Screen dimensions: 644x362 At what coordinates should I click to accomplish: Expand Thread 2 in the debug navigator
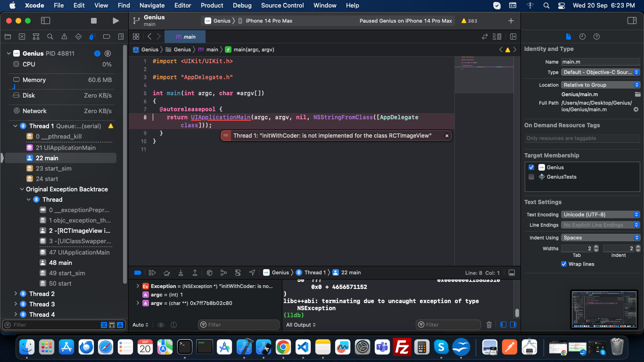coord(15,294)
